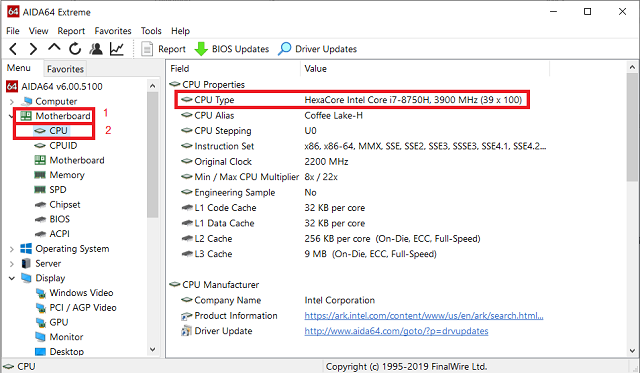Click the Driver Updates toolbar button
This screenshot has width=640, height=373.
coord(317,49)
